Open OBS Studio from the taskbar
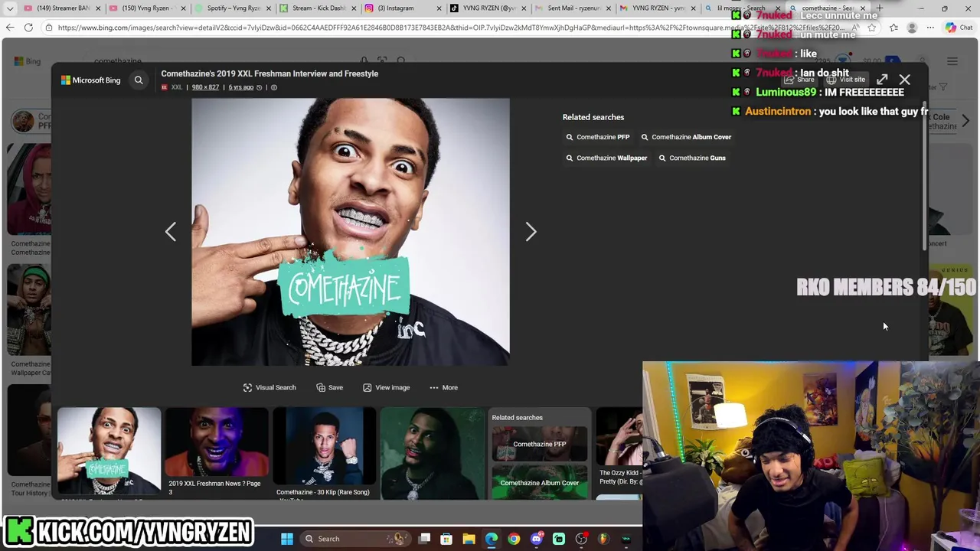Viewport: 980px width, 551px height. (x=582, y=539)
